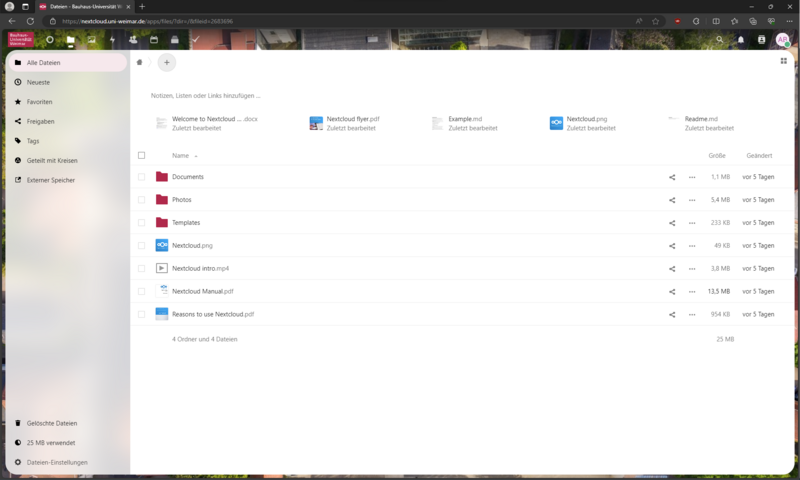Open the three-dot menu for Templates
Screen dimensions: 800x480
coord(692,223)
